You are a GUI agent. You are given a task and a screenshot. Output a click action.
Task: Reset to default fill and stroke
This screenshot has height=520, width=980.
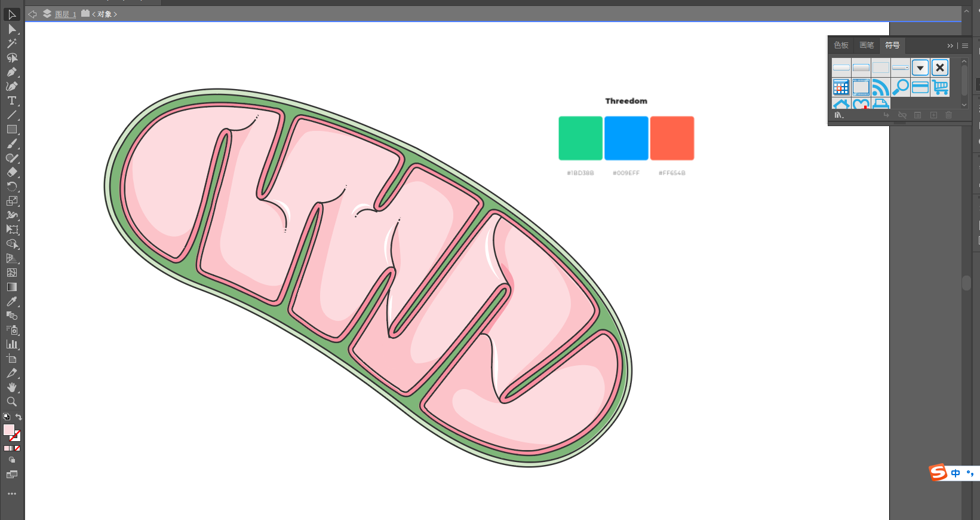tap(7, 417)
